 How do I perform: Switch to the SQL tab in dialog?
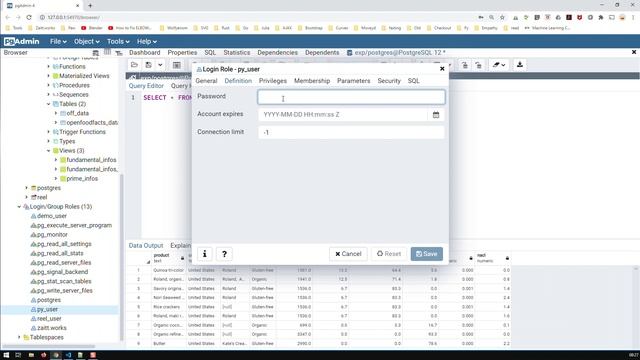coord(413,81)
